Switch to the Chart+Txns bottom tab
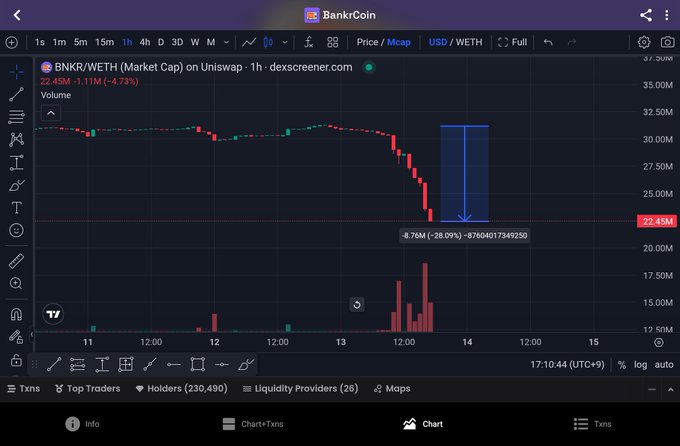 point(253,424)
